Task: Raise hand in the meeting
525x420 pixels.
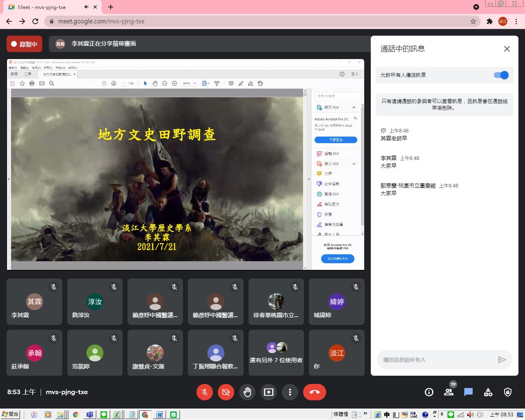Action: coord(247,392)
